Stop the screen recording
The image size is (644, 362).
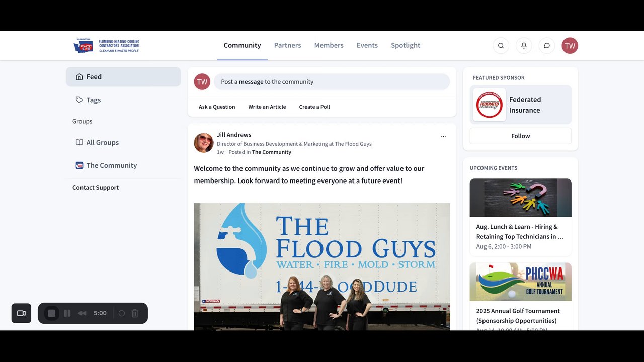(x=51, y=313)
